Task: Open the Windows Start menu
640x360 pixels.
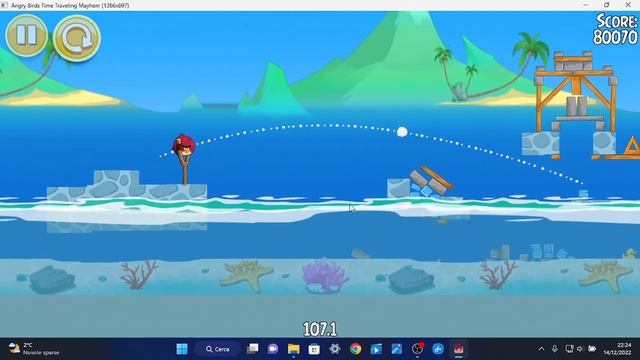Action: (x=182, y=349)
